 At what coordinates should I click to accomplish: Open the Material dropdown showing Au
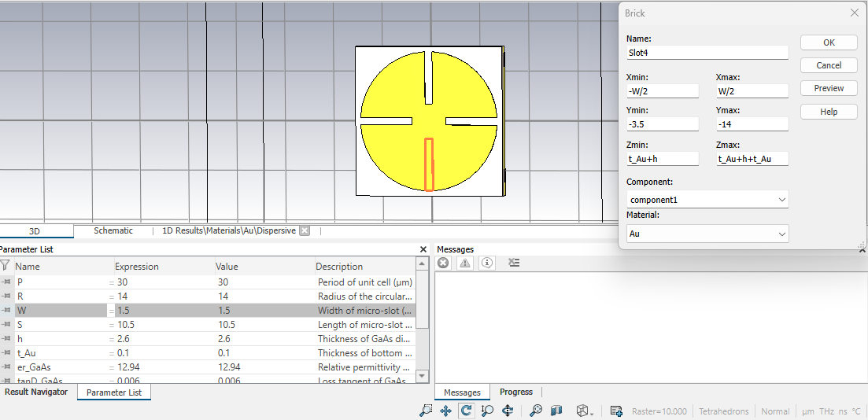(x=707, y=234)
